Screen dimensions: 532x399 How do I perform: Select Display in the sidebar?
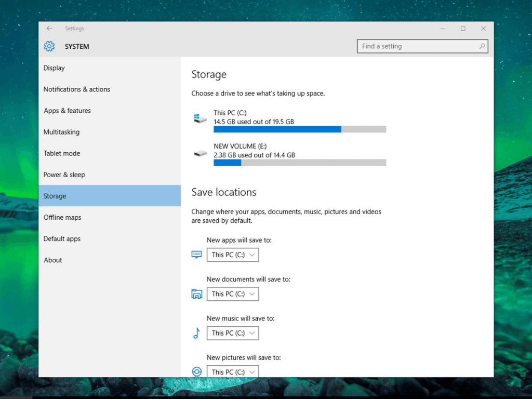tap(54, 68)
